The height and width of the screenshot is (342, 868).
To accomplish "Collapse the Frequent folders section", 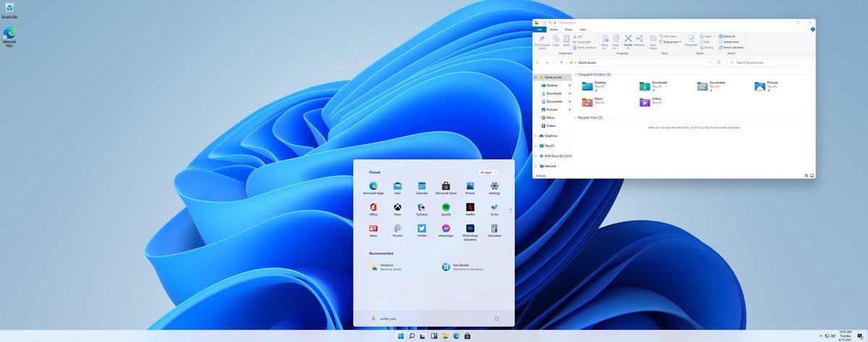I will tap(576, 75).
